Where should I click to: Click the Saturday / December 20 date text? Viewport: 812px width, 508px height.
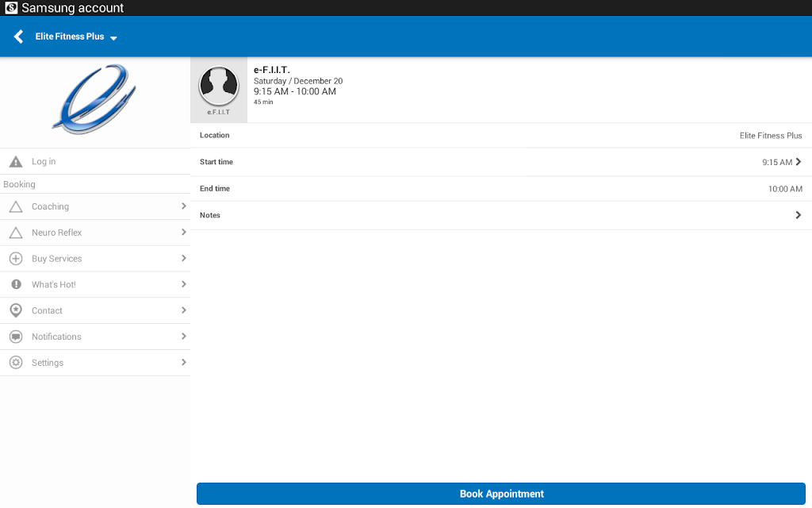point(298,81)
